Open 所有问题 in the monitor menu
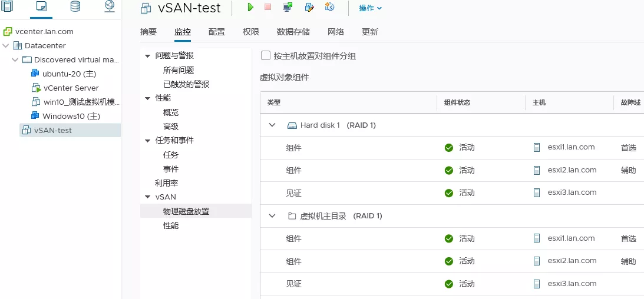Screen dimensions: 644x299 point(179,70)
